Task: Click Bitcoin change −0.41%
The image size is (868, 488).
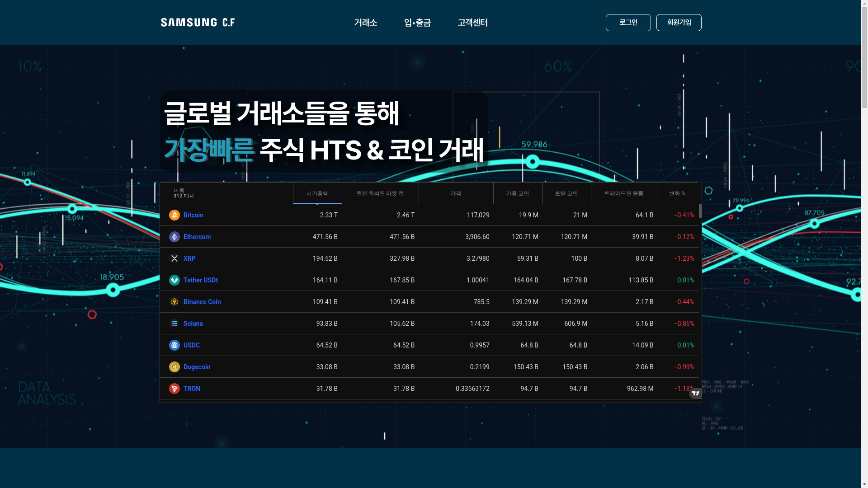Action: coord(684,215)
